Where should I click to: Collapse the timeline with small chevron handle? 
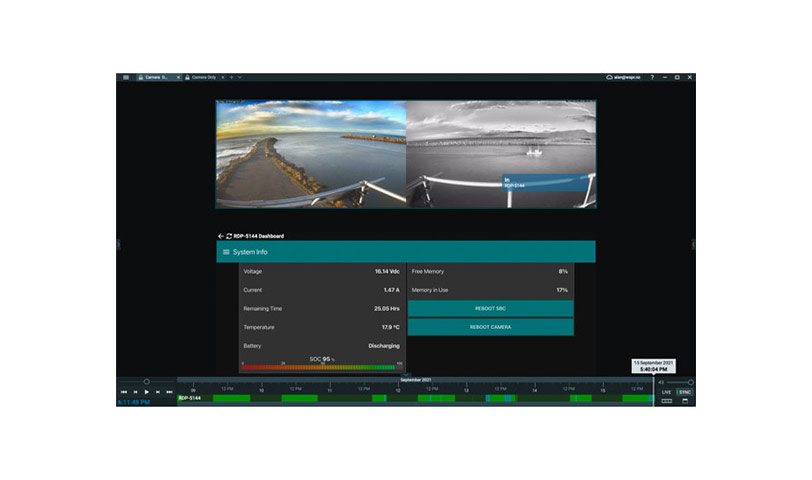406,375
